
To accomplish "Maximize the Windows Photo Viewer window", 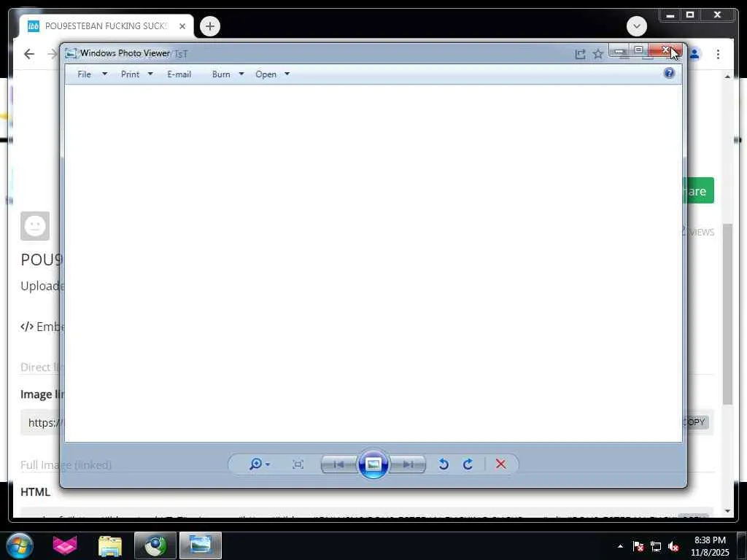I will click(x=639, y=50).
